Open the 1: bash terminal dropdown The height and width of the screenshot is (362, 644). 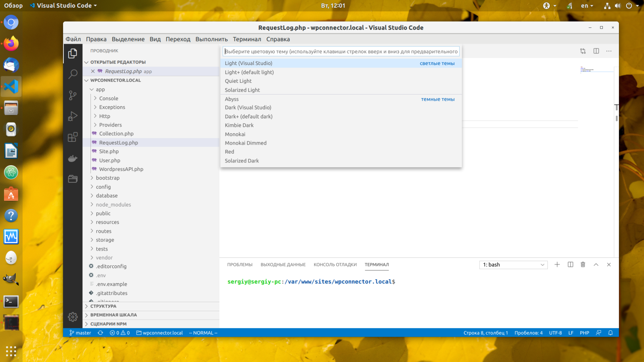[513, 265]
